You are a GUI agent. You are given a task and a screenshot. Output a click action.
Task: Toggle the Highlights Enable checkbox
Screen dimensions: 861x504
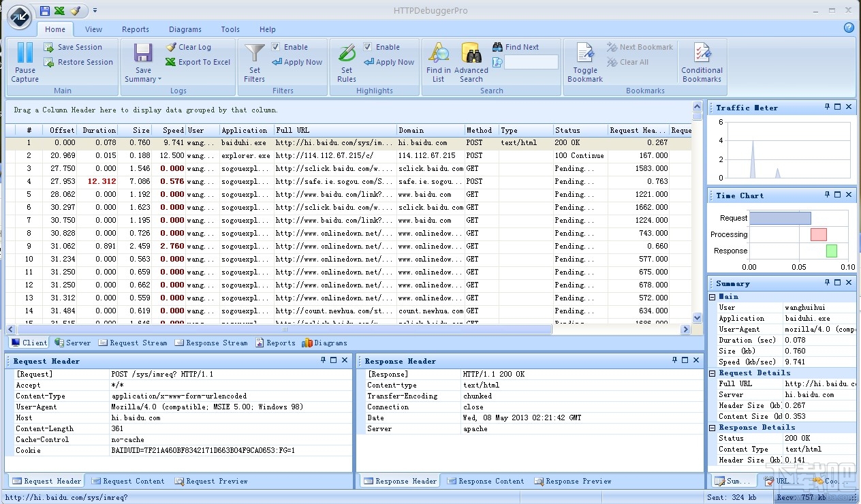(x=368, y=47)
